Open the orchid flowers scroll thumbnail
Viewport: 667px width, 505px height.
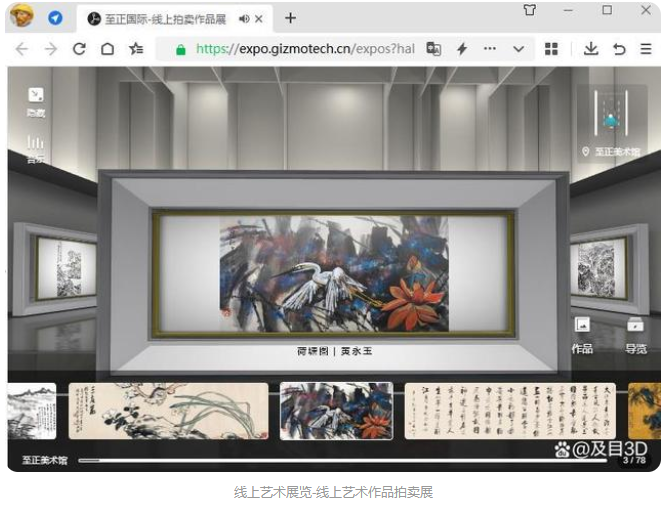[x=168, y=411]
